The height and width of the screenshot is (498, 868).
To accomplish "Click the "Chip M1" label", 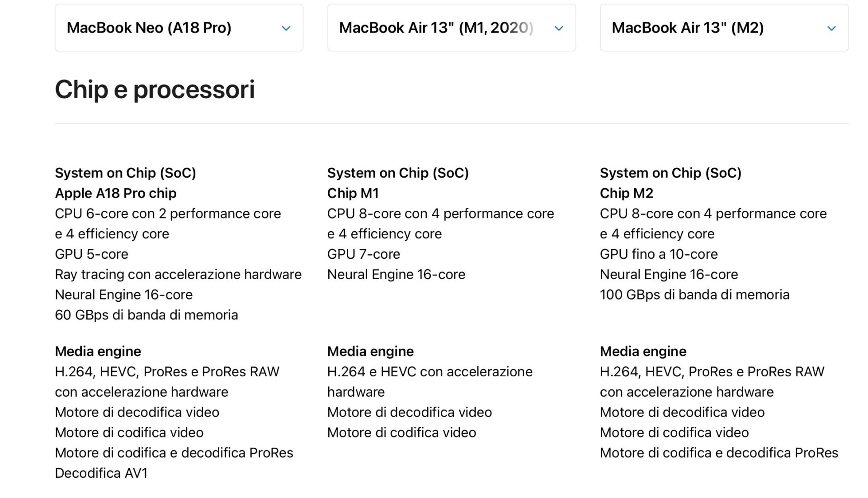I will 353,193.
